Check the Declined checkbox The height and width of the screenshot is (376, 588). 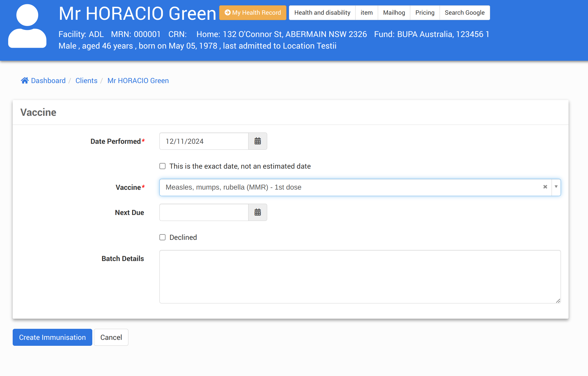(163, 237)
